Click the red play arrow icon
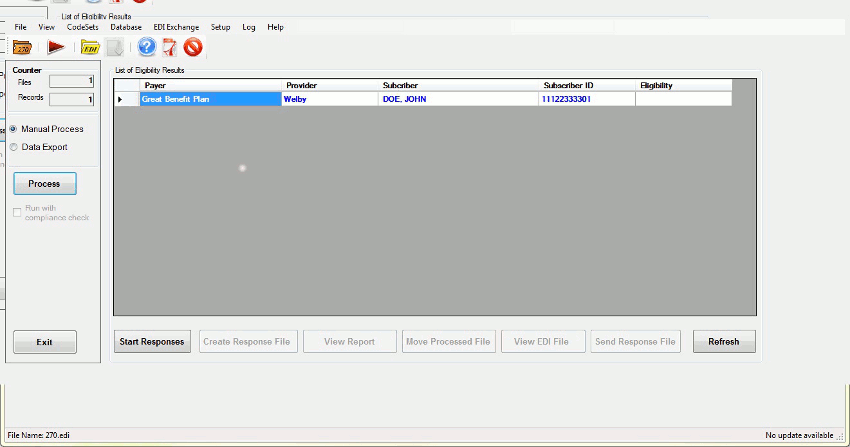The height and width of the screenshot is (447, 850). pos(56,46)
